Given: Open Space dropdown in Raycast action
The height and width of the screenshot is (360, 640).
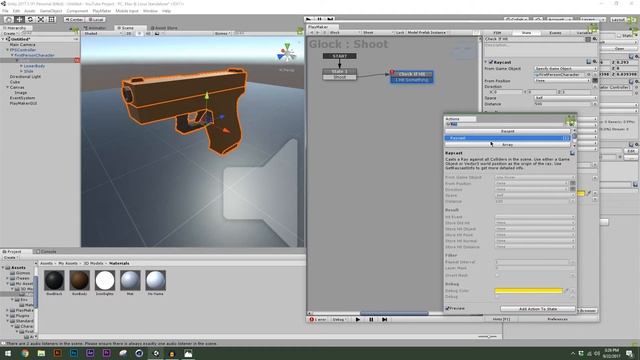Looking at the screenshot, I should [x=565, y=98].
